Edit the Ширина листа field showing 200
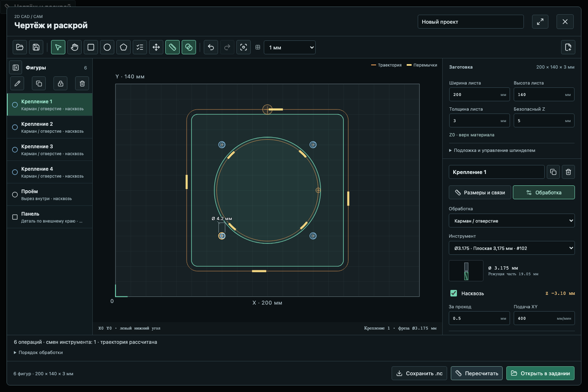The height and width of the screenshot is (392, 588). pyautogui.click(x=479, y=94)
